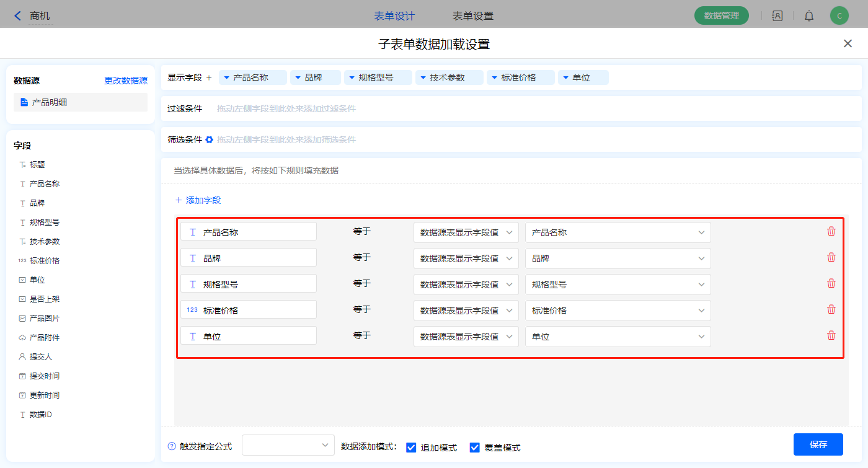868x468 pixels.
Task: Select 产品图片 in the field list
Action: click(45, 318)
